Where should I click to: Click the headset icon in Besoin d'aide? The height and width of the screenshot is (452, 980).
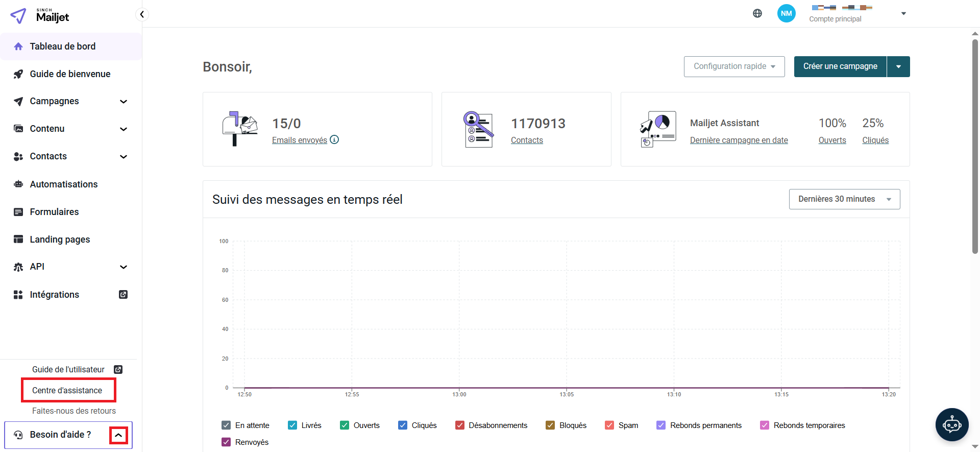click(18, 435)
